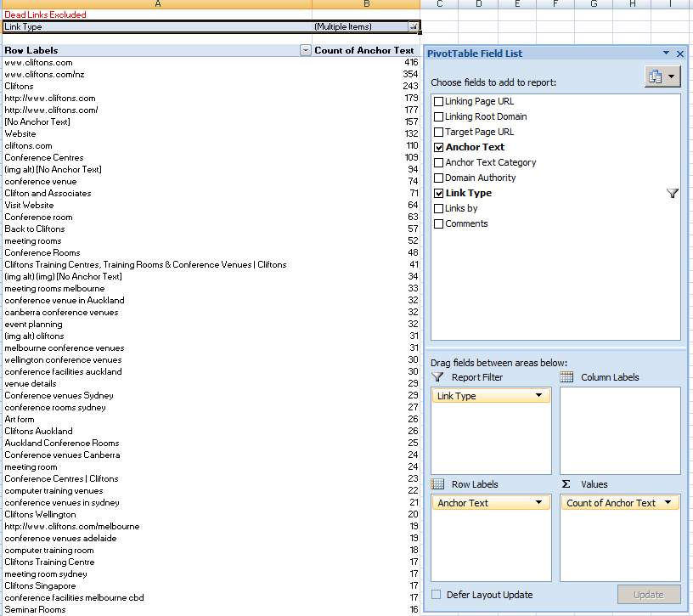Select column B header
693x616 pixels.
pos(366,5)
